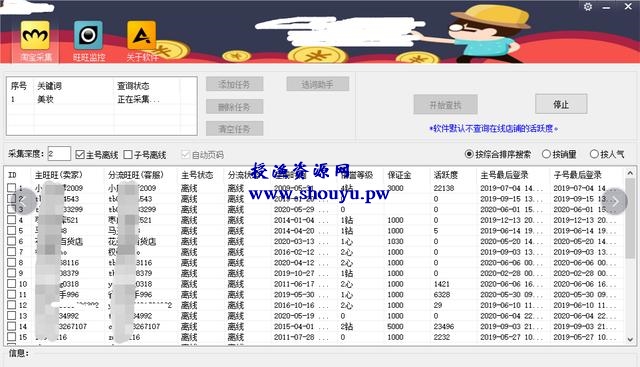Check the checkbox for row ID 5
The width and height of the screenshot is (640, 367).
11,230
